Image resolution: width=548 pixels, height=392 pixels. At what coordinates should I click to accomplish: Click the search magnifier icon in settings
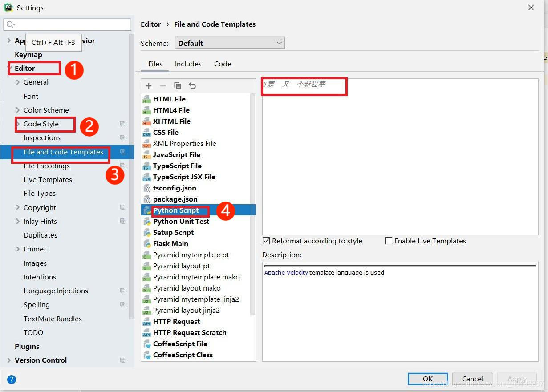[11, 24]
